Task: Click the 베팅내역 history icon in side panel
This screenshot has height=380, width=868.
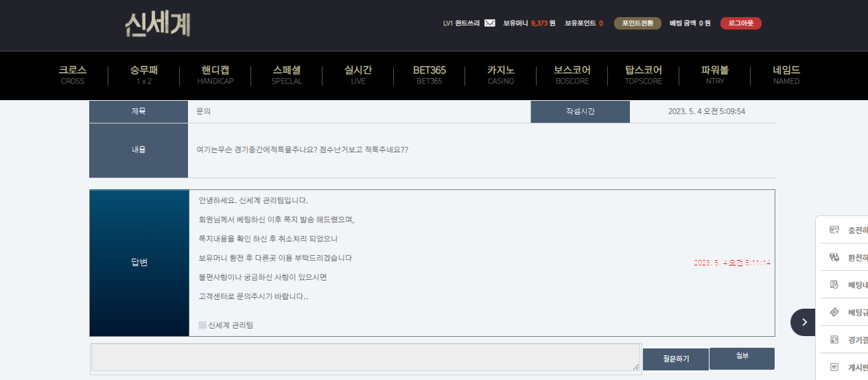Action: click(x=834, y=285)
